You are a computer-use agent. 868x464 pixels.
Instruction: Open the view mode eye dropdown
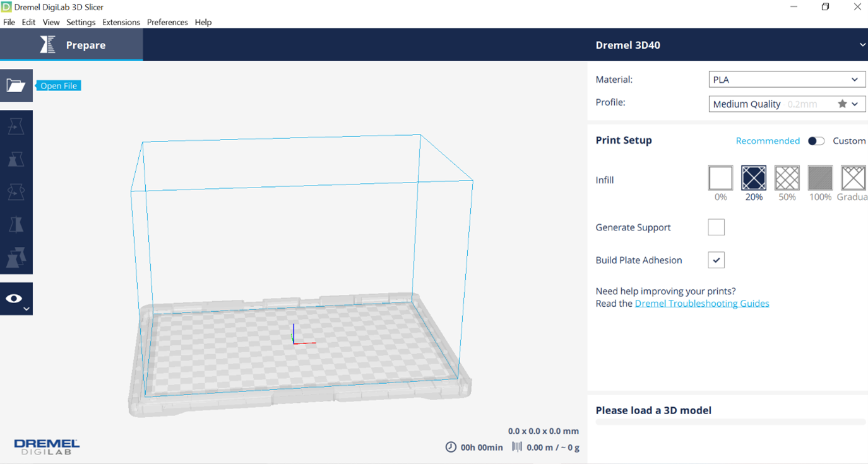[x=16, y=299]
